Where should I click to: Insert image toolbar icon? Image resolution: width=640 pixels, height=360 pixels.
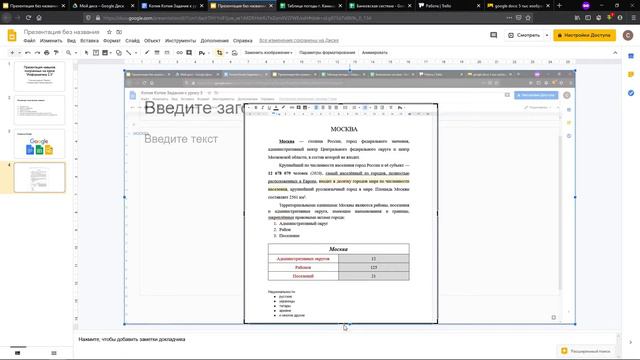(105, 53)
